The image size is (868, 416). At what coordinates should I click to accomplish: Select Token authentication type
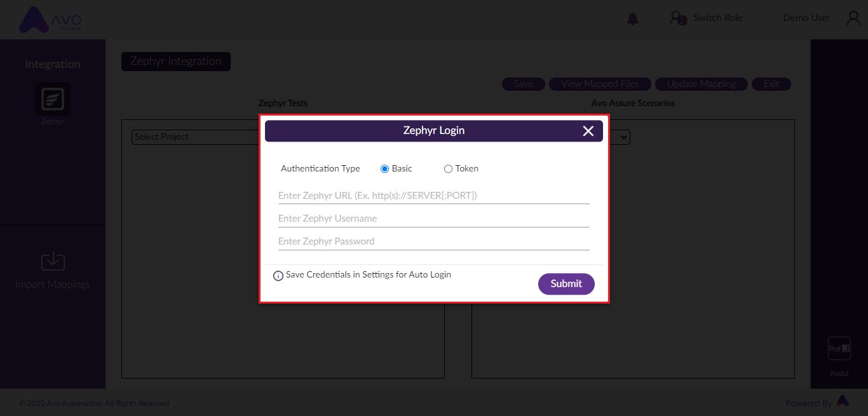(448, 169)
